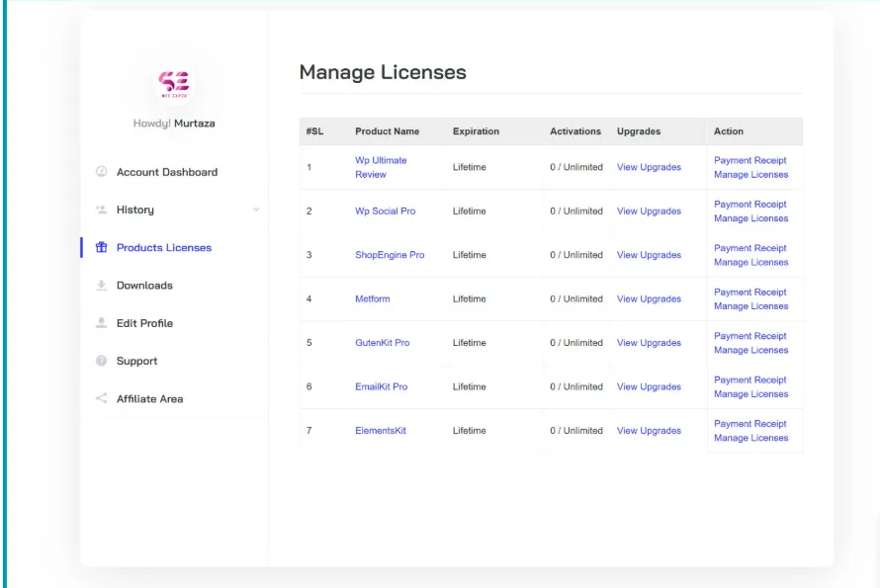Open the ShopEngine Pro product link
The height and width of the screenshot is (588, 880).
(x=390, y=255)
